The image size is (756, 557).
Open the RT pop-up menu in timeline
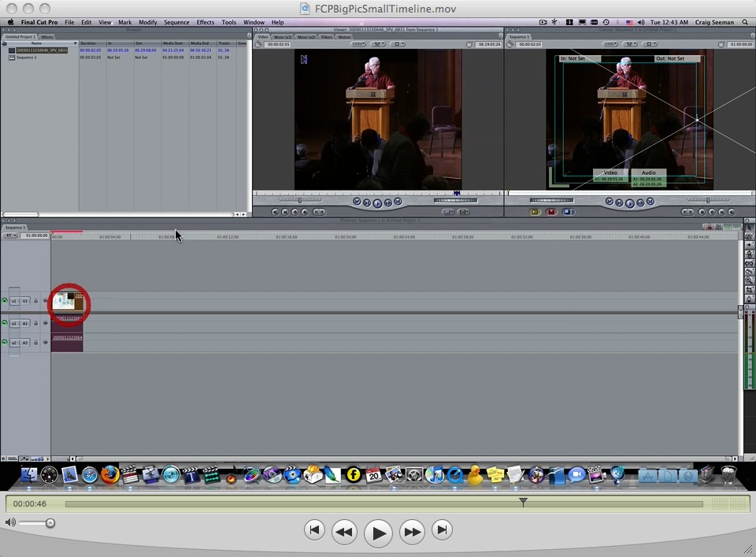pyautogui.click(x=10, y=236)
